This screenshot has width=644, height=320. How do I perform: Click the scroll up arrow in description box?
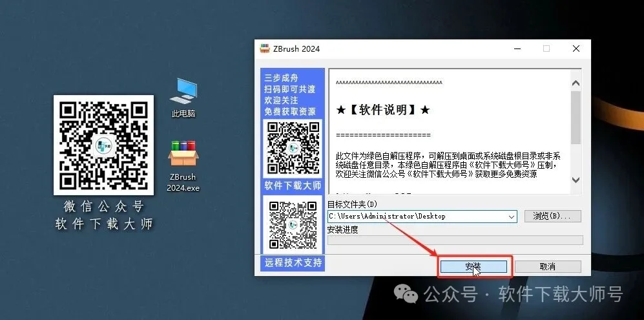click(x=576, y=83)
